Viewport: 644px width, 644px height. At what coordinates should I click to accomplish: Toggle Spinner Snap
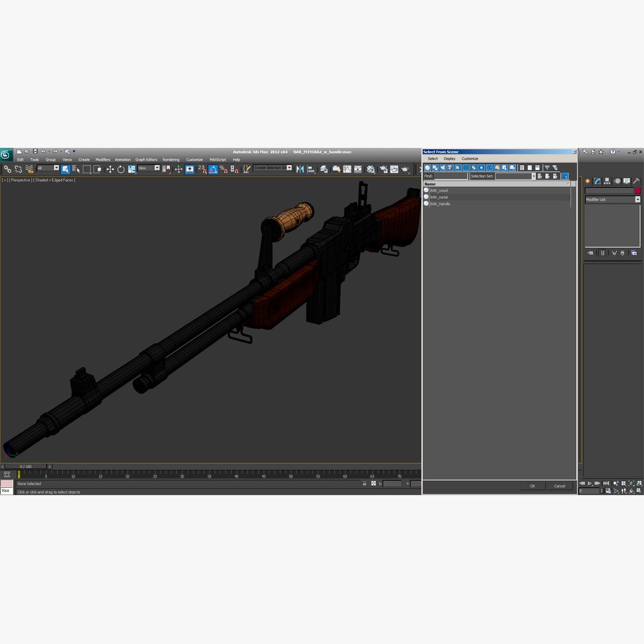(x=234, y=169)
